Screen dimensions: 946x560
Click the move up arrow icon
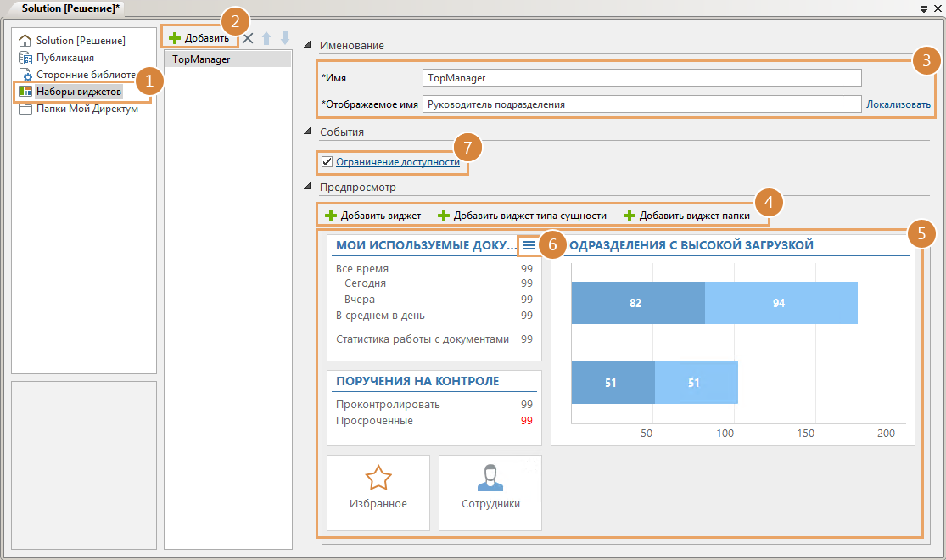[x=266, y=38]
